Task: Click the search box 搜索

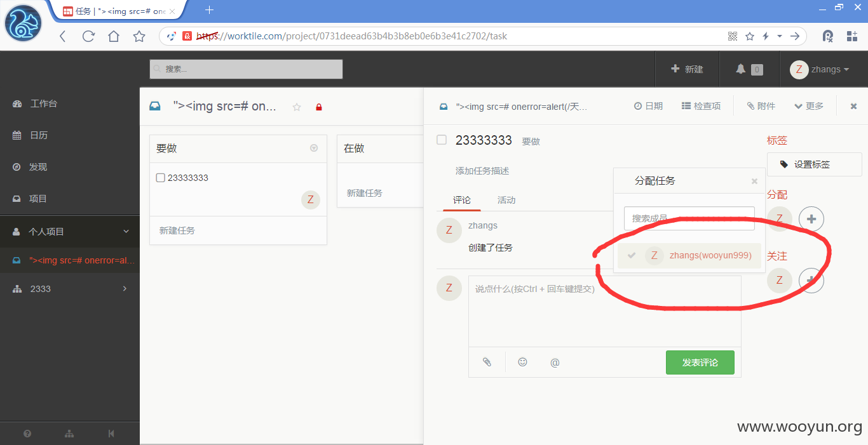Action: coord(246,69)
